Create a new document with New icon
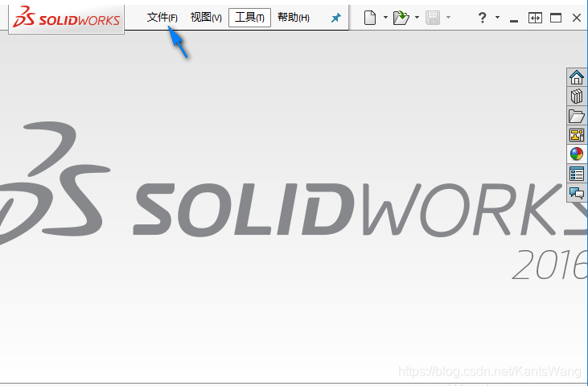Viewport: 588px width, 386px height. pos(370,18)
